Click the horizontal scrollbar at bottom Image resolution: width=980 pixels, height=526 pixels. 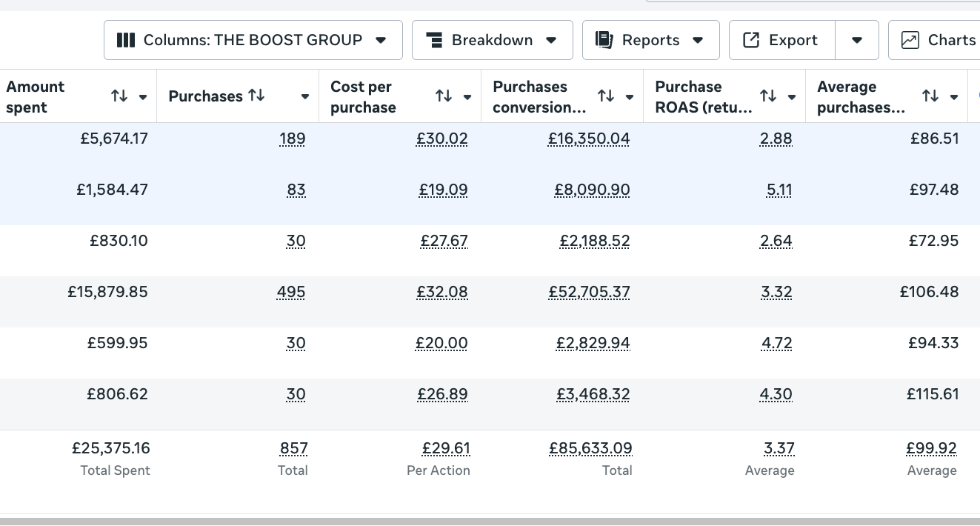[x=490, y=521]
